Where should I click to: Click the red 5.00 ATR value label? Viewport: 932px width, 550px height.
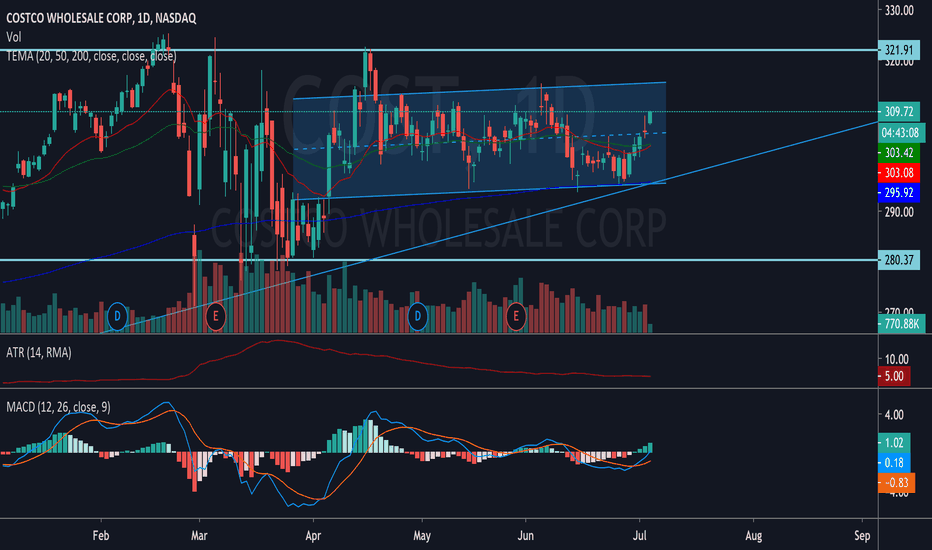[893, 376]
